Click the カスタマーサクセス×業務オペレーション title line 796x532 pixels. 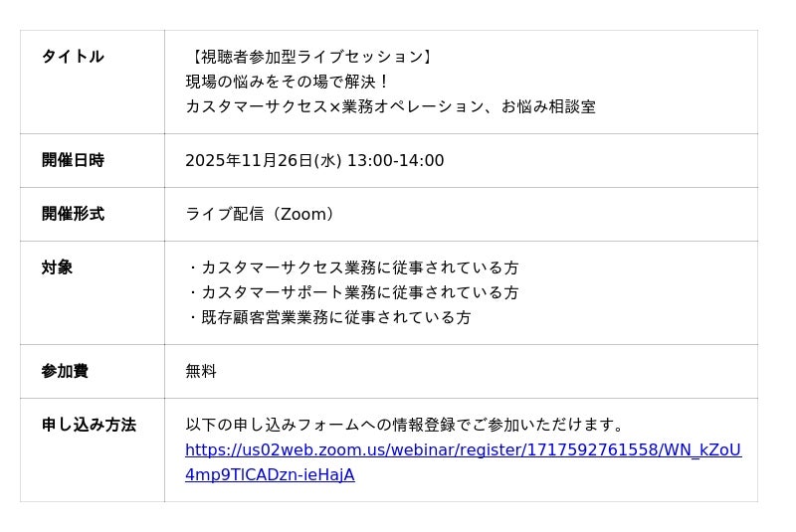pyautogui.click(x=390, y=106)
